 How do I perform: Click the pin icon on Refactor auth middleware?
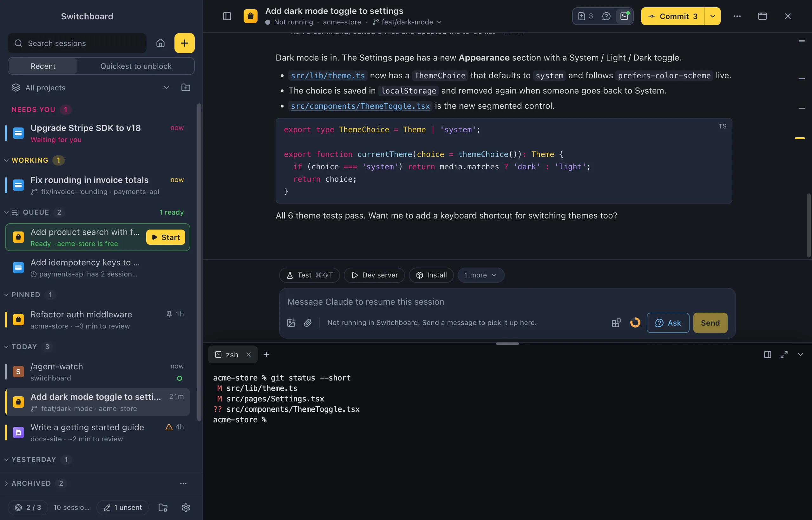[x=169, y=314]
